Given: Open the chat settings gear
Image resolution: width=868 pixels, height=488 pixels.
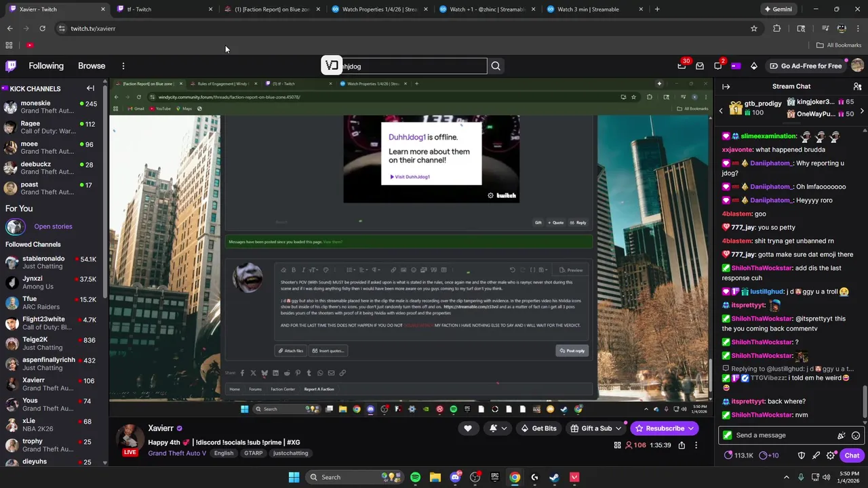Looking at the screenshot, I should (831, 455).
